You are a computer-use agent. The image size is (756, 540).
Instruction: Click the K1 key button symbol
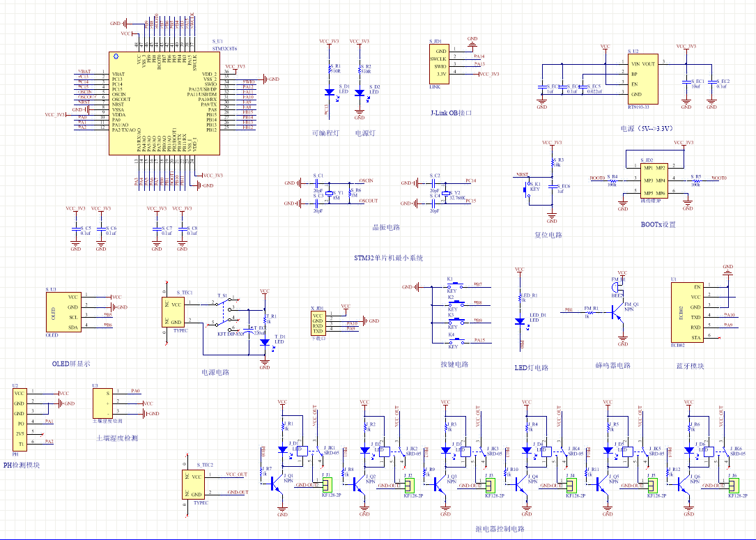tap(452, 286)
